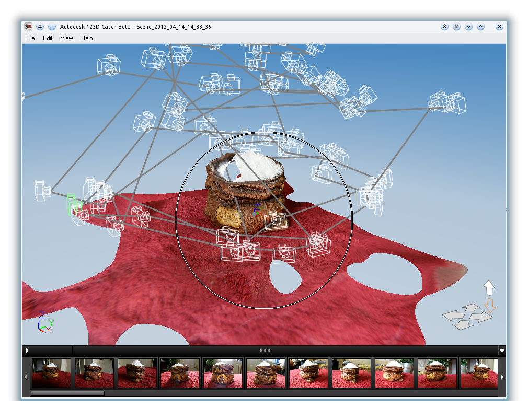Toggle the on-all-desktops dot button in the title bar

(x=52, y=27)
